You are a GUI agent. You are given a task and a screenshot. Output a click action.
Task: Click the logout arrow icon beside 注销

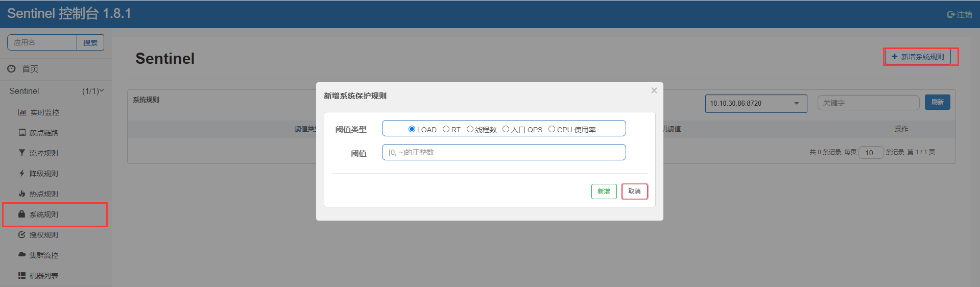click(x=951, y=15)
